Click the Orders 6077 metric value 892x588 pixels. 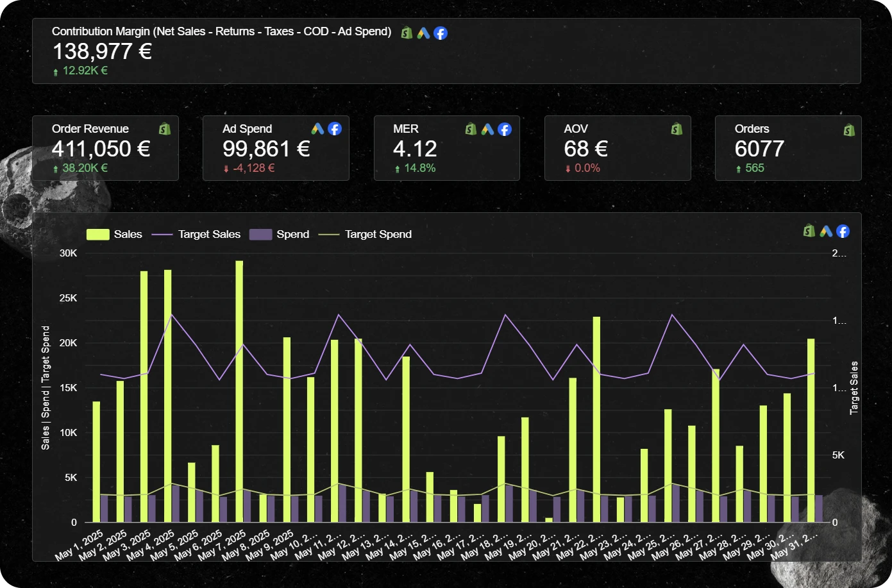(x=759, y=149)
